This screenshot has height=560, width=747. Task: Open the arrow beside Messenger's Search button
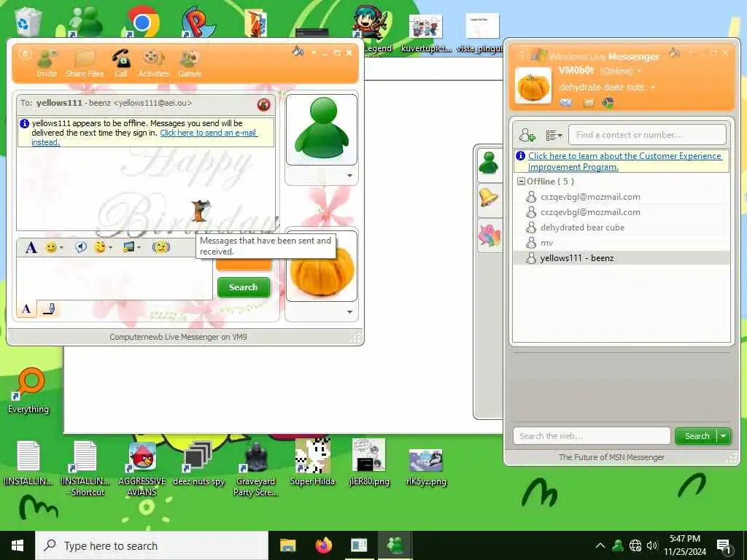[724, 436]
